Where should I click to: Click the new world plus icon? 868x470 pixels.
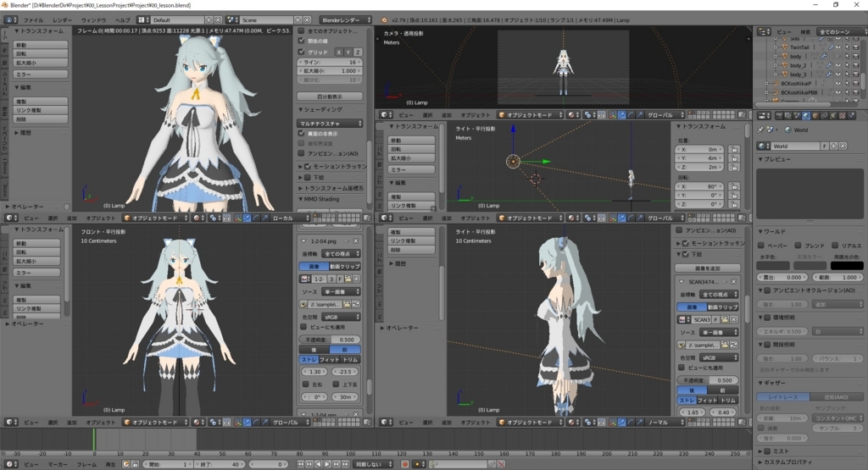pyautogui.click(x=833, y=146)
